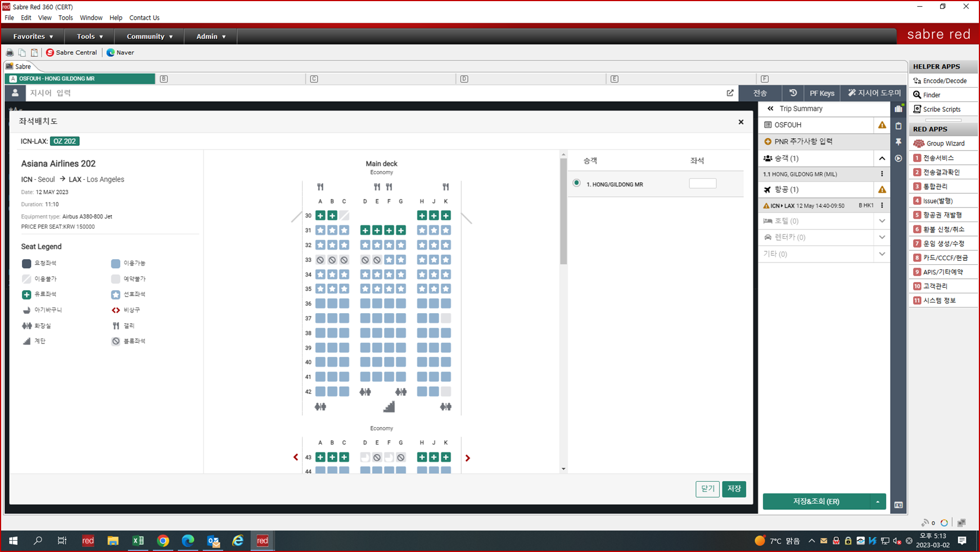
Task: Open the File menu
Action: [x=9, y=18]
